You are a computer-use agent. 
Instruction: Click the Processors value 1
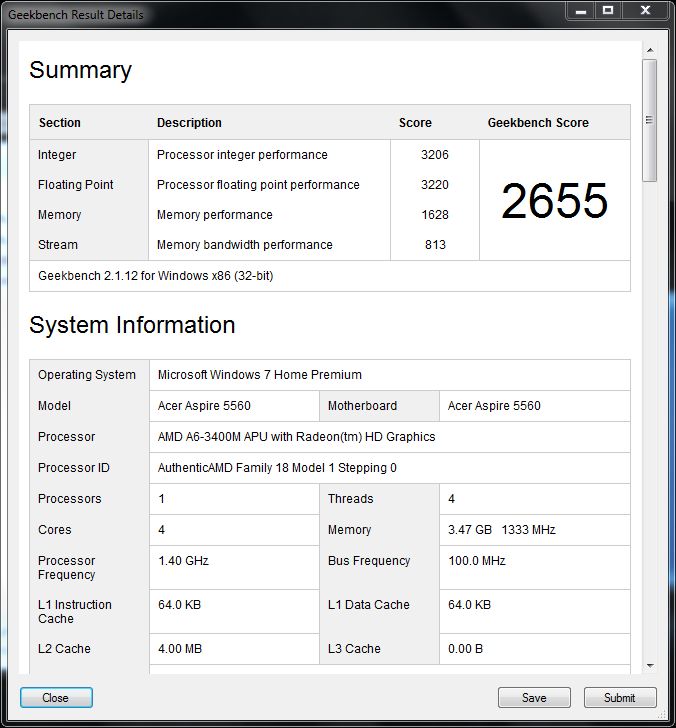click(161, 499)
